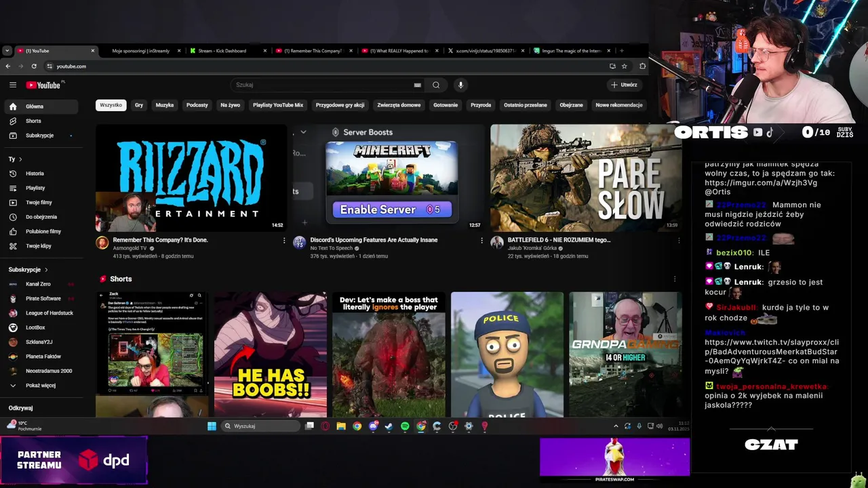This screenshot has height=488, width=868.
Task: Open options menu for Asmongold video
Action: click(284, 241)
